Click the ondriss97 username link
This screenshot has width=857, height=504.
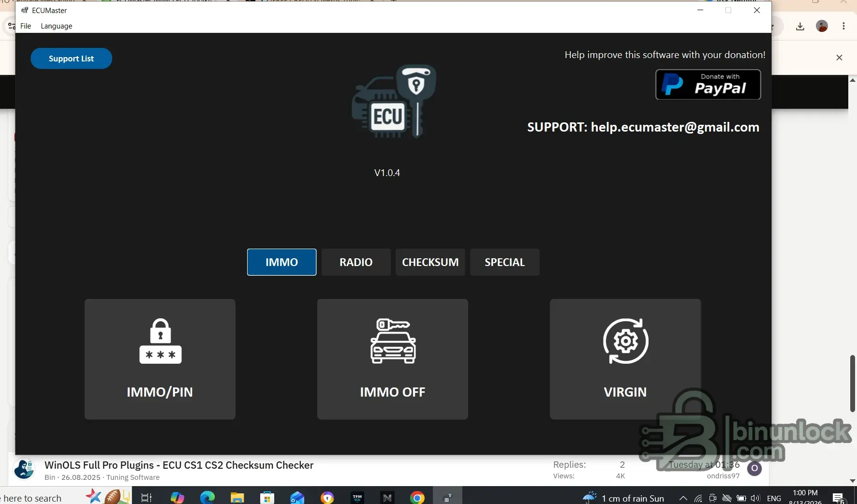(x=723, y=476)
